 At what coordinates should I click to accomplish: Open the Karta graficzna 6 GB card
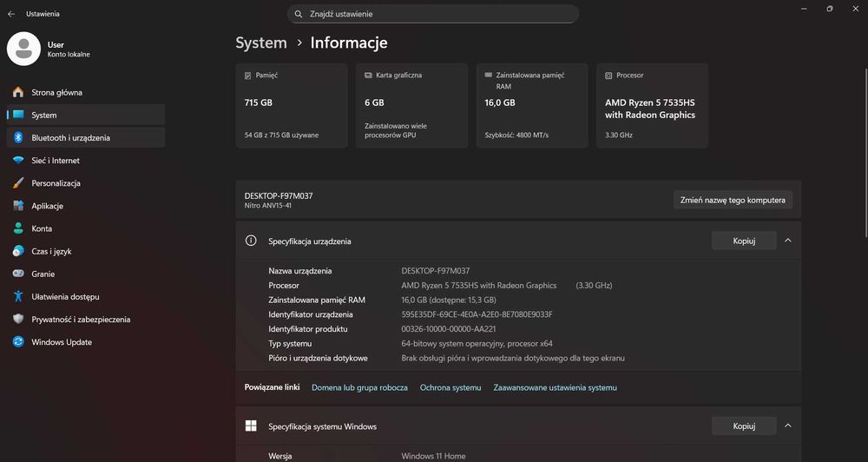(411, 106)
